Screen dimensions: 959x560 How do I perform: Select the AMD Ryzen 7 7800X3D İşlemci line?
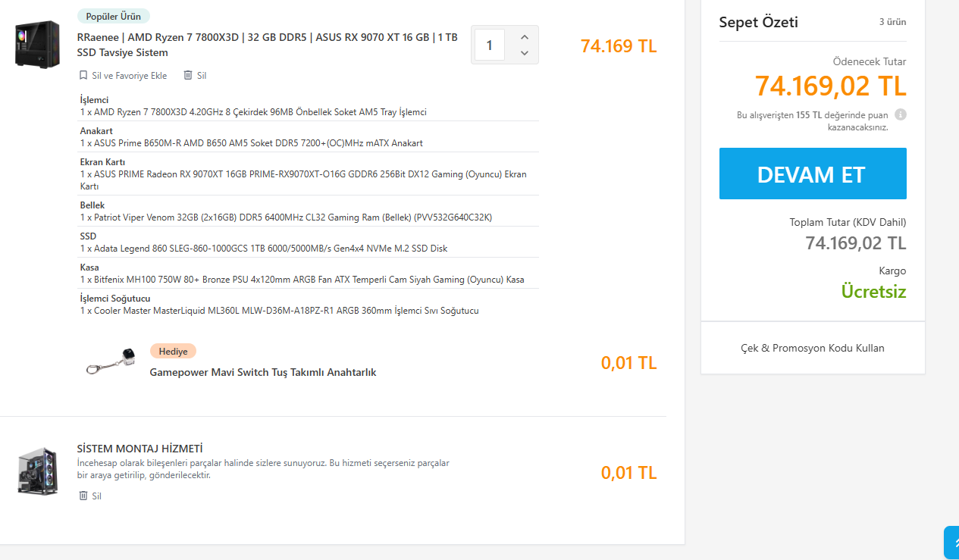(x=253, y=112)
